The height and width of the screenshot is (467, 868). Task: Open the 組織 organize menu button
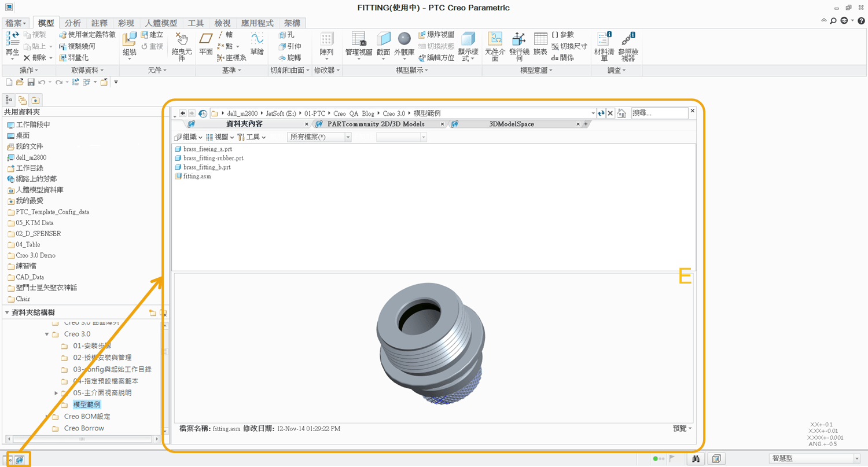[x=188, y=137]
